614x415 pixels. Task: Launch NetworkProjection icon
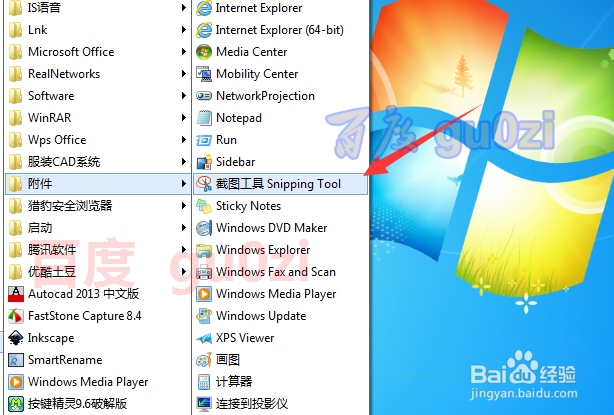coord(204,96)
